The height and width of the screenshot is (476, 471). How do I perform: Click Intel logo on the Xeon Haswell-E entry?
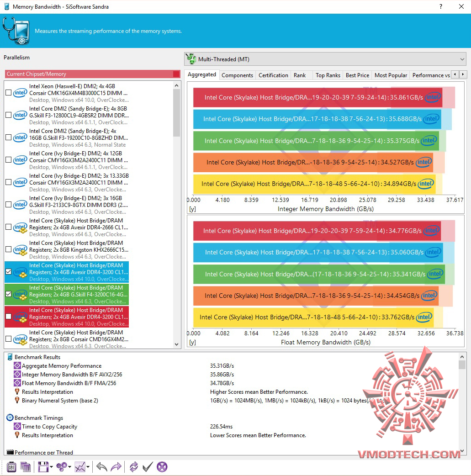tap(20, 93)
